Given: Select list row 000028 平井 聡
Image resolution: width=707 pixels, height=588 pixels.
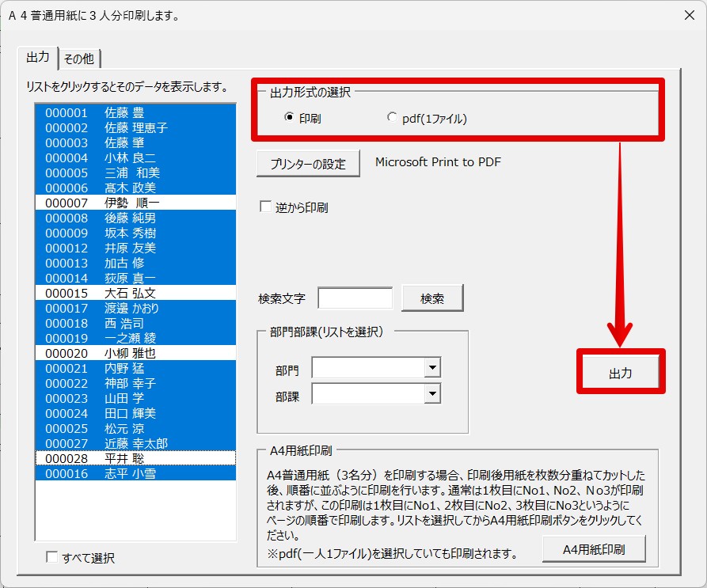Looking at the screenshot, I should coord(135,459).
